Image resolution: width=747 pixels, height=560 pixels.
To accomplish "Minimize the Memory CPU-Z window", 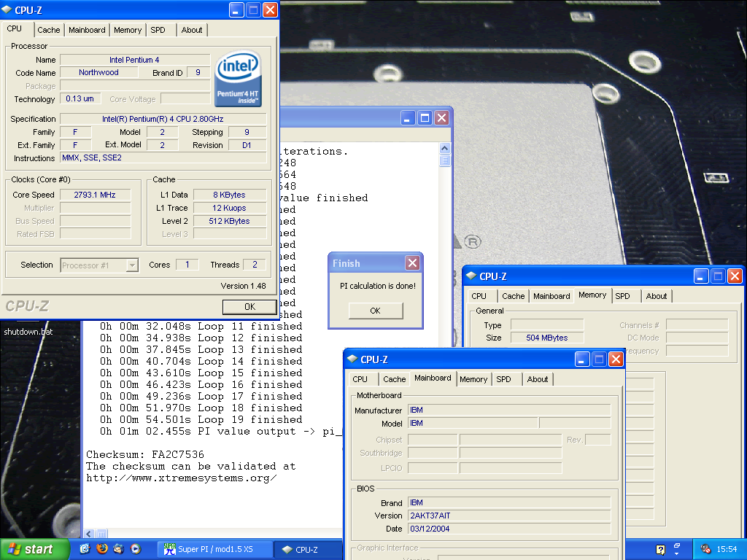I will click(x=701, y=276).
